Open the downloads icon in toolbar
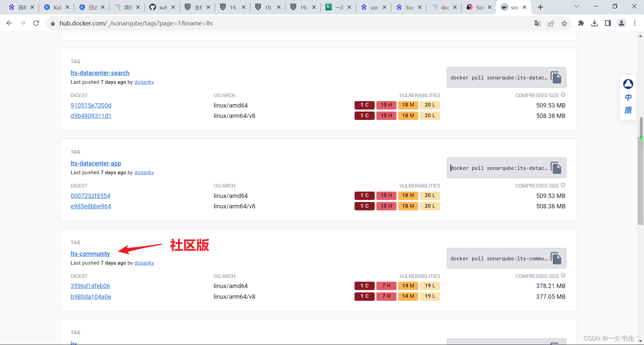644x345 pixels. (594, 23)
